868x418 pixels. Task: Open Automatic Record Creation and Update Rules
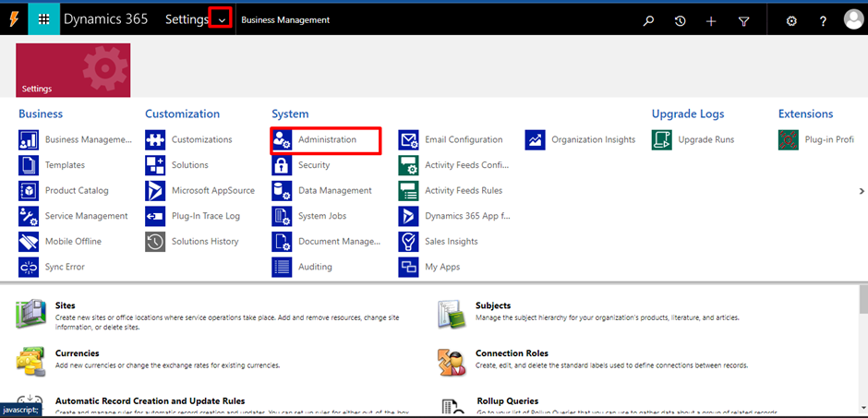150,400
